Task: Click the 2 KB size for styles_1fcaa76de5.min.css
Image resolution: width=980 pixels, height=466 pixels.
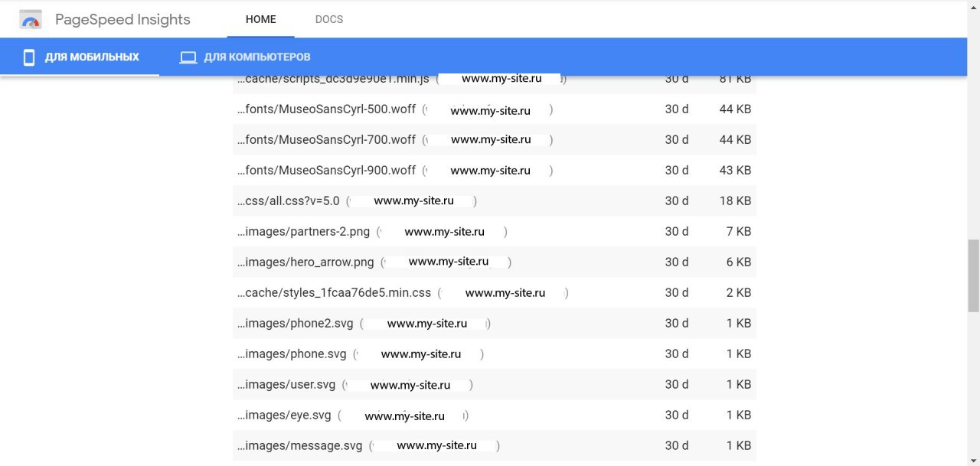Action: tap(739, 292)
